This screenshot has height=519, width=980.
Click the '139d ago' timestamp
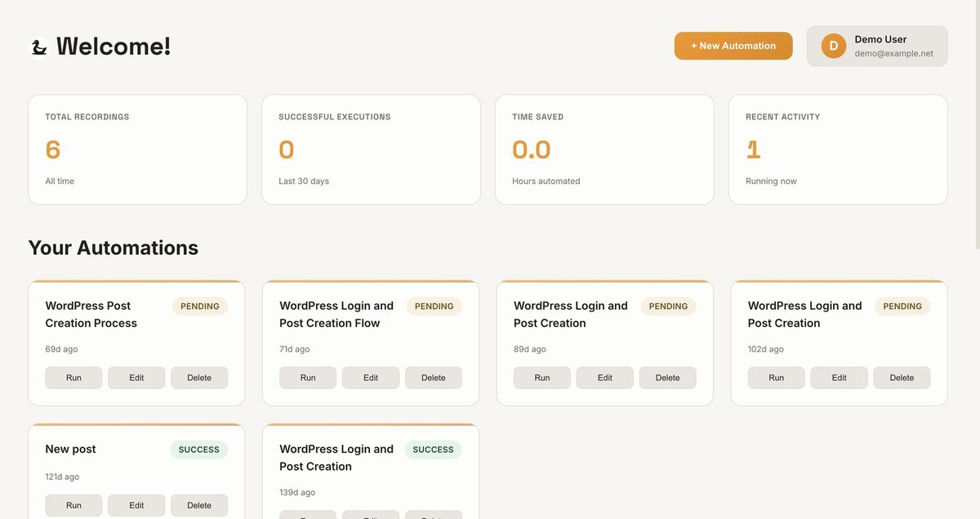point(297,493)
